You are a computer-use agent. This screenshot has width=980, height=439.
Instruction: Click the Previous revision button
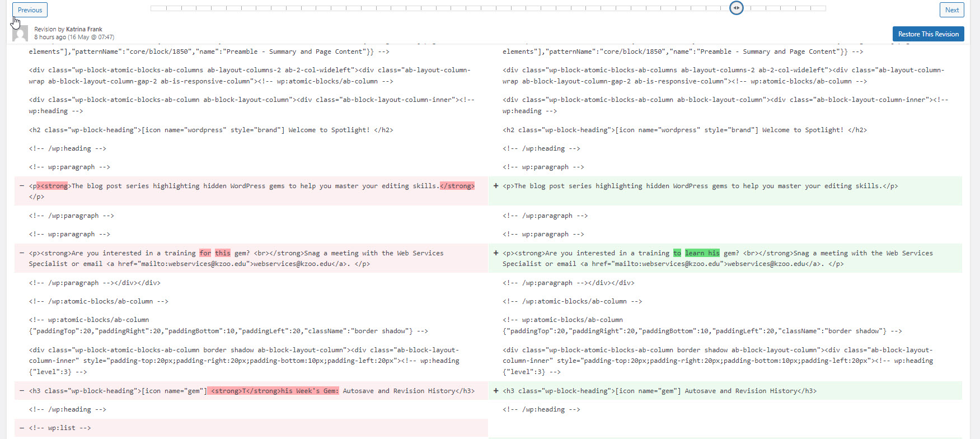point(30,10)
